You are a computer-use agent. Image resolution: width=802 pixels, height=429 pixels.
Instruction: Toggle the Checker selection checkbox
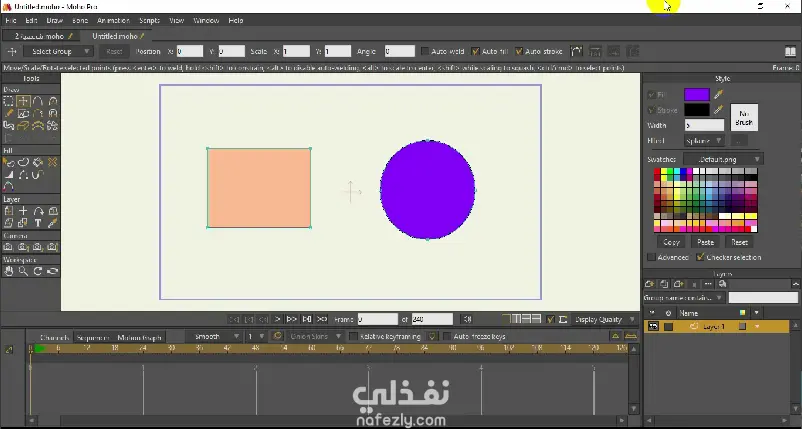click(700, 257)
